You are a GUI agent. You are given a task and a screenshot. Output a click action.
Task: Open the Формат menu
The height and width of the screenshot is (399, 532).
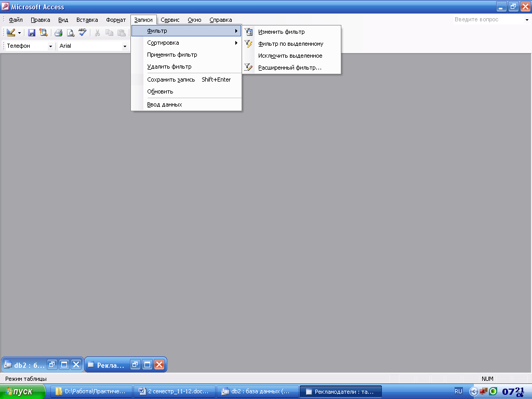point(116,20)
